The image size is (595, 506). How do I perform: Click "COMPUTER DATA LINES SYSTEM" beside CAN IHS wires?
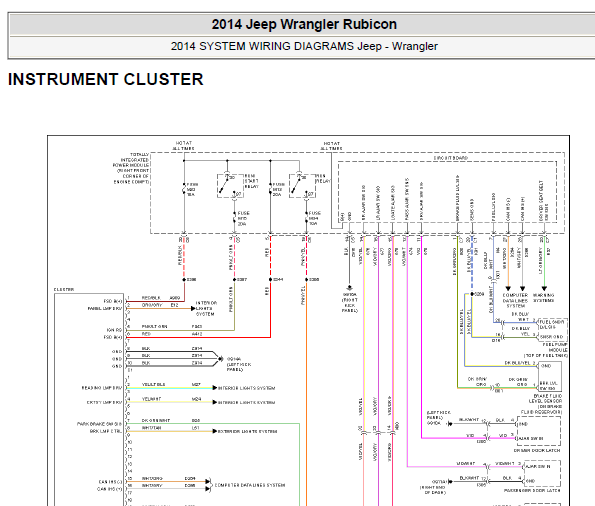tap(250, 485)
